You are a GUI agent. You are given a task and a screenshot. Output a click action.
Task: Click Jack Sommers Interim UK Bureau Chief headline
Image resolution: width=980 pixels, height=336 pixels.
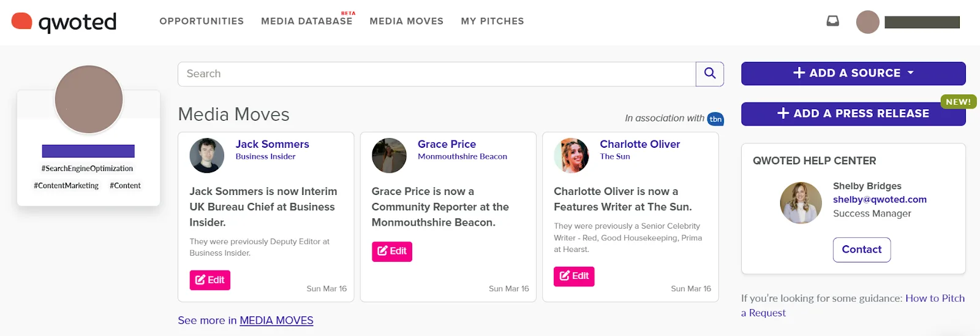coord(263,207)
